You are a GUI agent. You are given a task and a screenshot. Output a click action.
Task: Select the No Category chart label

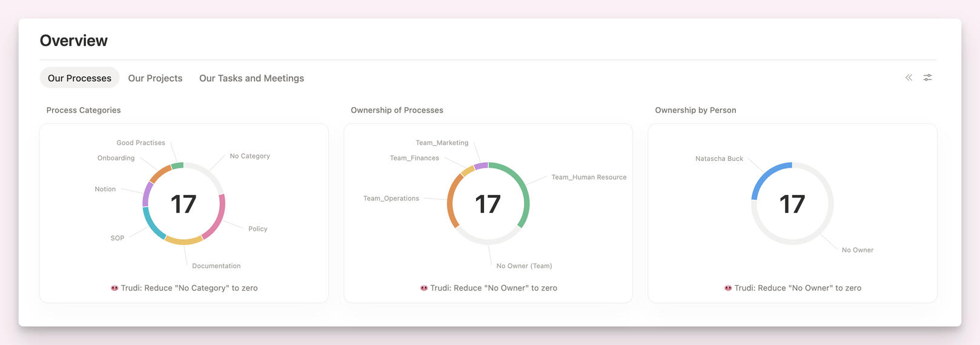tap(250, 156)
